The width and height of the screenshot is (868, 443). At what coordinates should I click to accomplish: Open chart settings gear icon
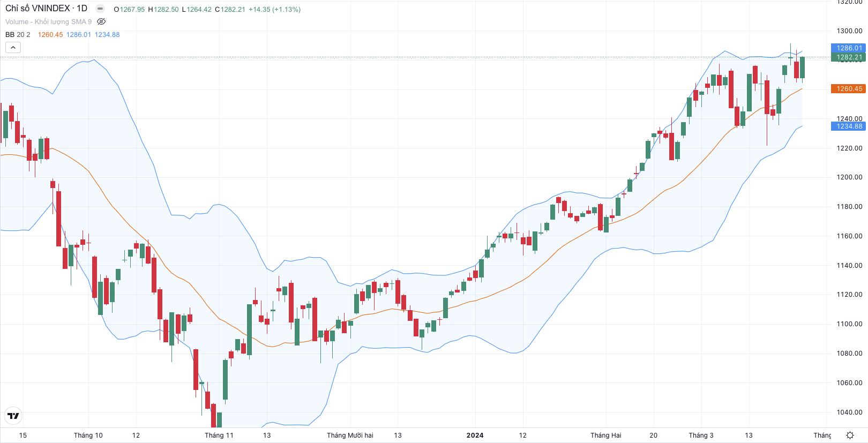[x=850, y=435]
